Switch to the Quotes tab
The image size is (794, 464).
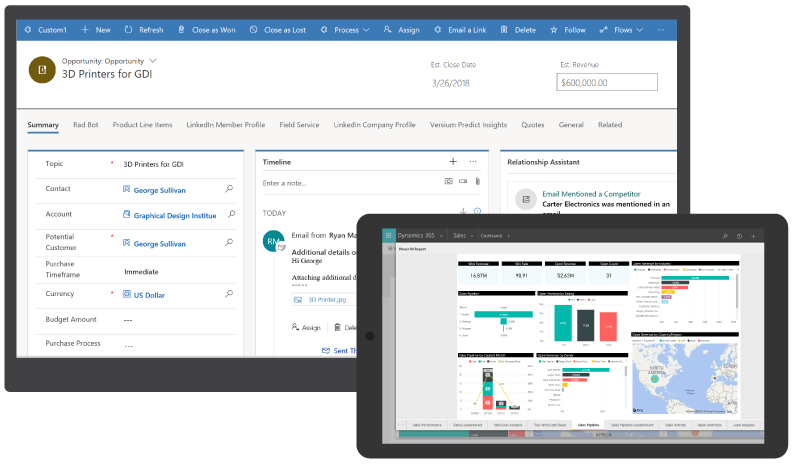[x=533, y=125]
